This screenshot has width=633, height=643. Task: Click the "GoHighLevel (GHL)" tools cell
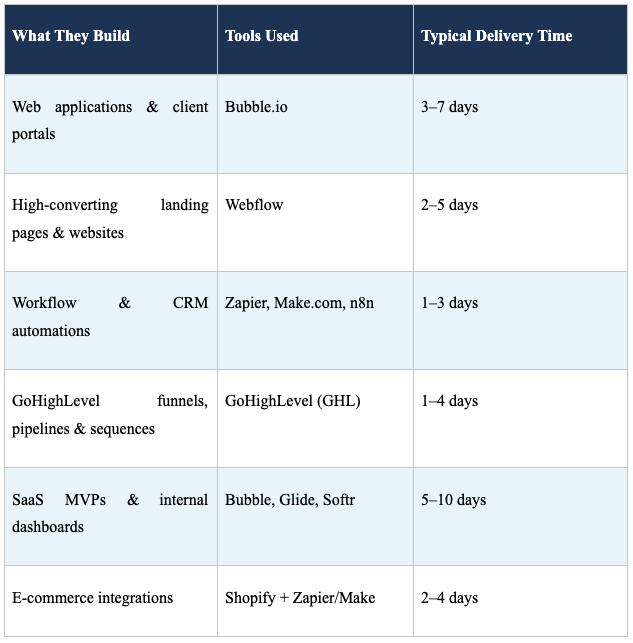293,401
